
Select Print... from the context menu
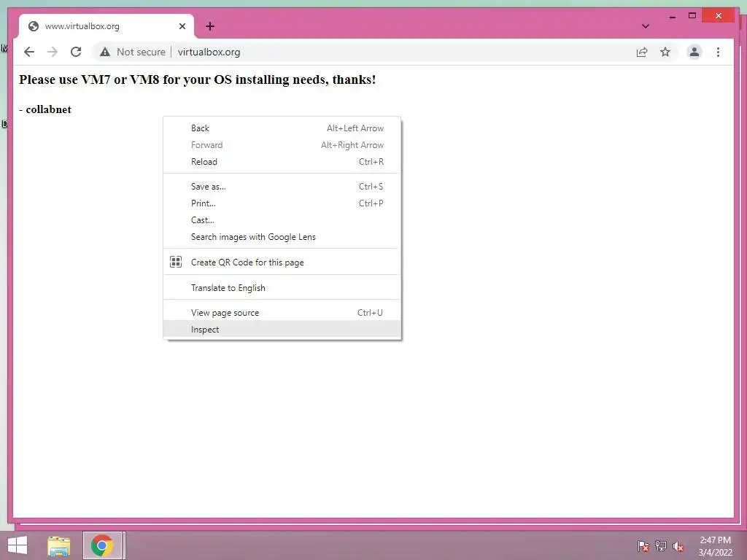(x=282, y=203)
